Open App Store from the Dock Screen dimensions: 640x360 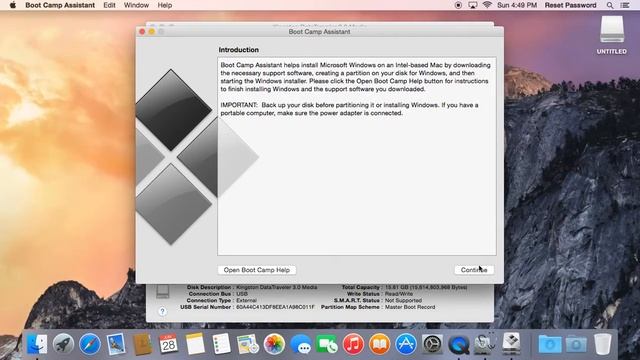pos(406,344)
